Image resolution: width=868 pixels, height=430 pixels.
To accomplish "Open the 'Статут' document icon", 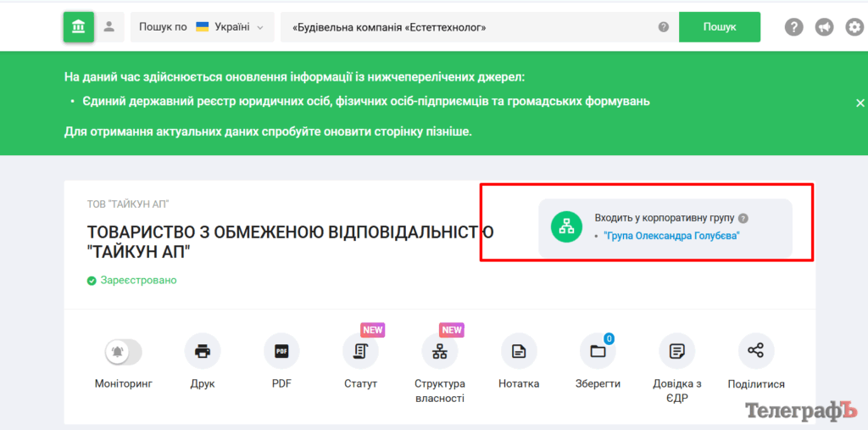I will [x=360, y=351].
